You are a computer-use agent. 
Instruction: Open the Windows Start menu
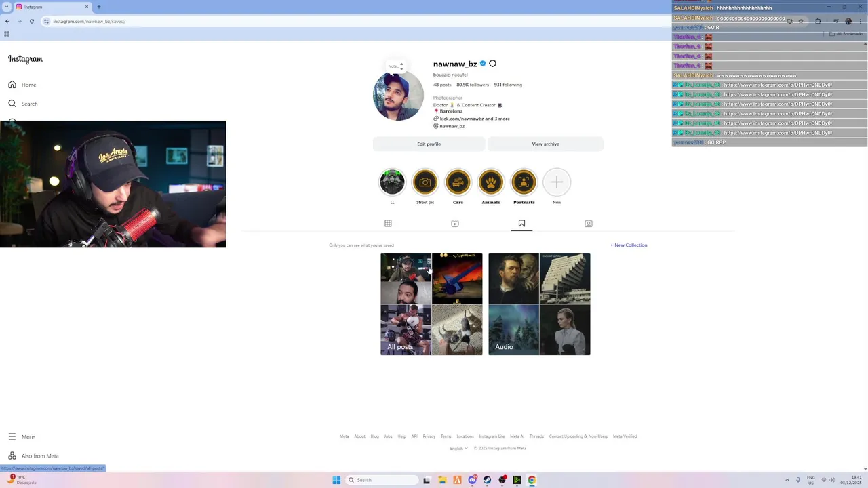point(336,480)
